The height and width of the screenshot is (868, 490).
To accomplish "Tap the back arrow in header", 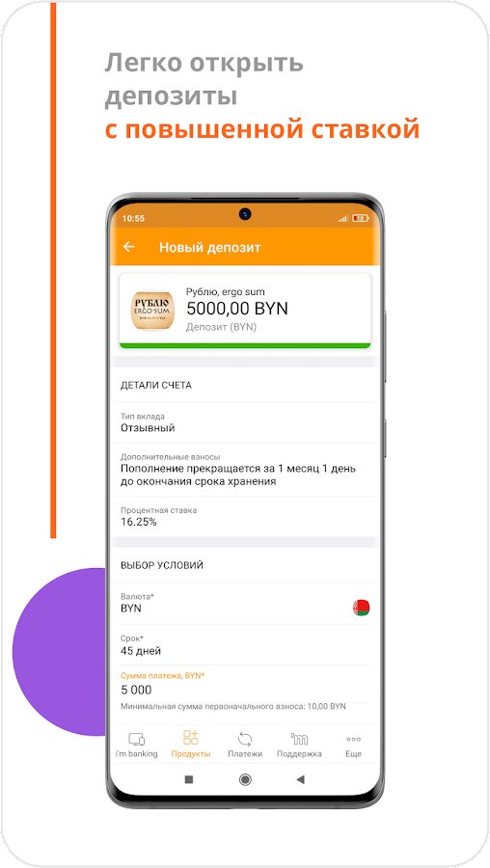I will (129, 247).
